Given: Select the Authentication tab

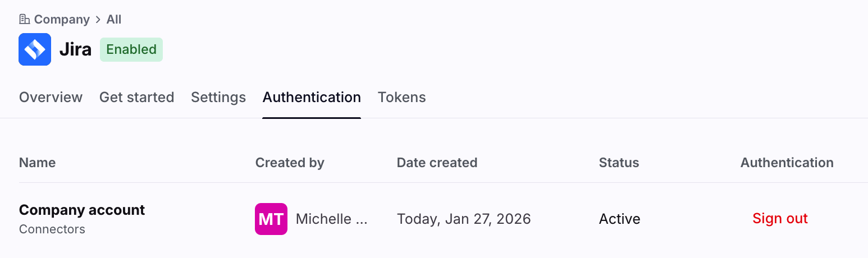Looking at the screenshot, I should (312, 98).
